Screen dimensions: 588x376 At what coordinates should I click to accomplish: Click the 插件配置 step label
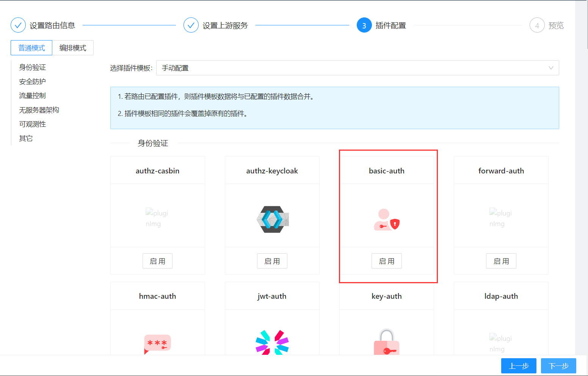pyautogui.click(x=391, y=25)
